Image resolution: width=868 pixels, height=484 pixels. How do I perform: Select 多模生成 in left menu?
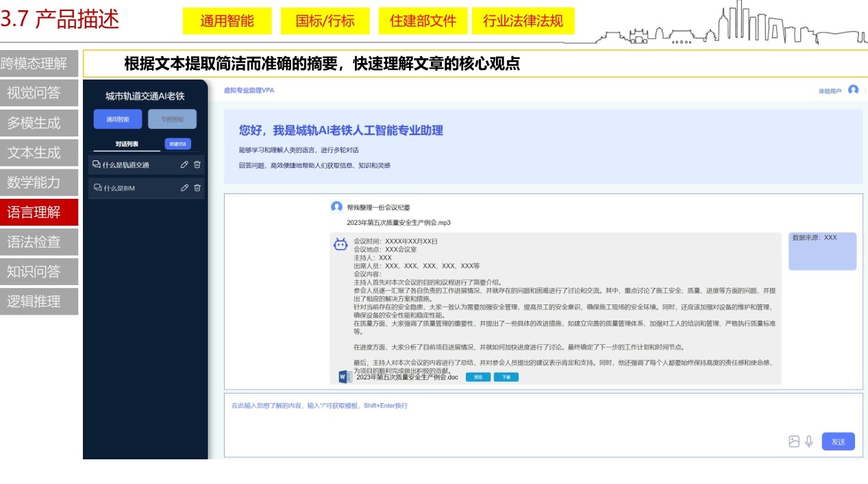(39, 123)
